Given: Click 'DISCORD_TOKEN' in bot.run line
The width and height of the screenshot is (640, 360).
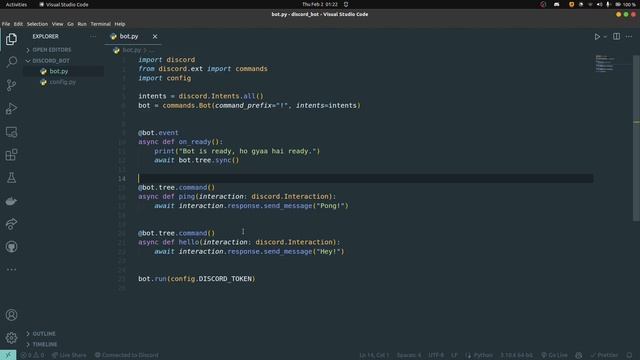Looking at the screenshot, I should pyautogui.click(x=225, y=279).
